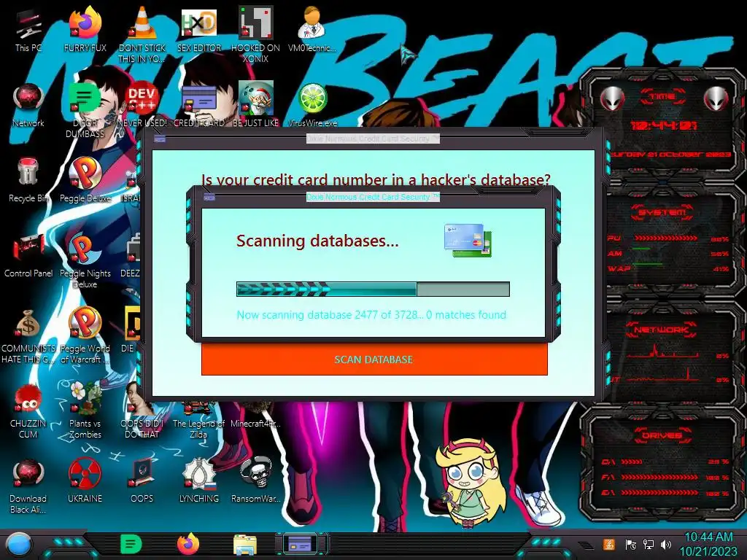The height and width of the screenshot is (560, 747).
Task: Click front Dixie Normous Credit Card Security title bar
Action: coord(373,197)
